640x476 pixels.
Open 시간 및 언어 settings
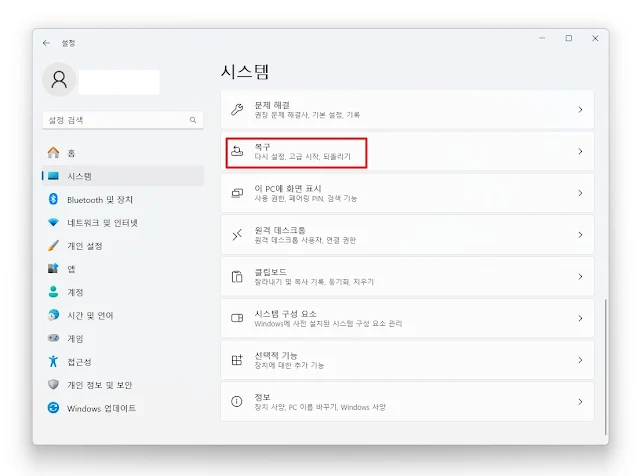point(123,315)
